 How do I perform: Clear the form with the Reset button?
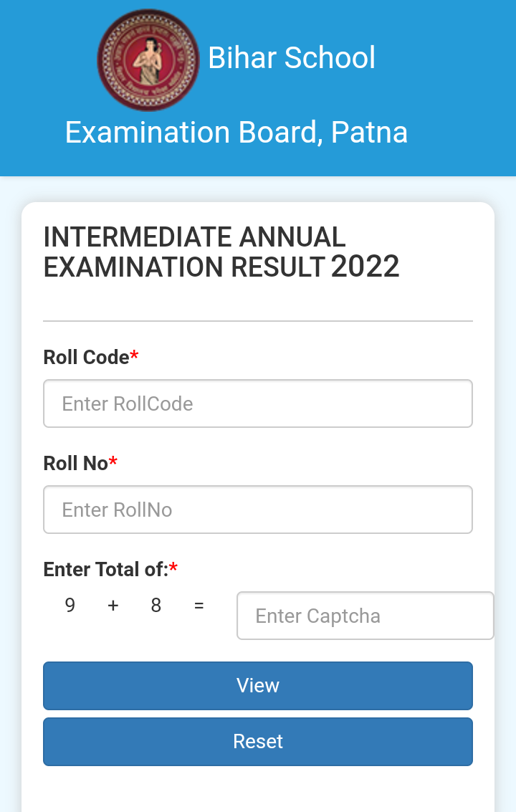pyautogui.click(x=258, y=742)
